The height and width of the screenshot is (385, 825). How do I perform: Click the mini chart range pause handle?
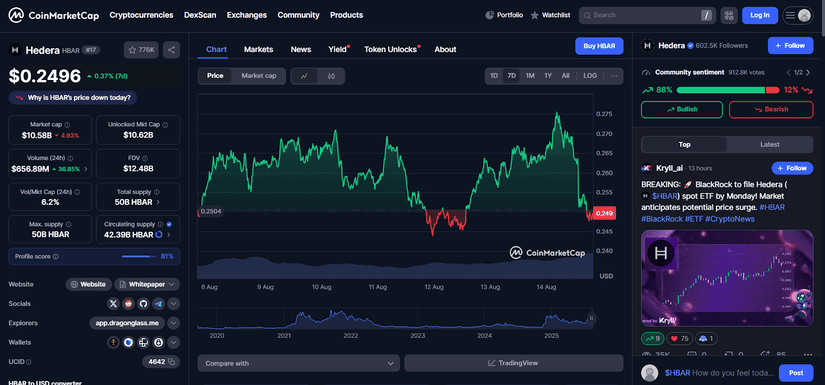coord(591,318)
